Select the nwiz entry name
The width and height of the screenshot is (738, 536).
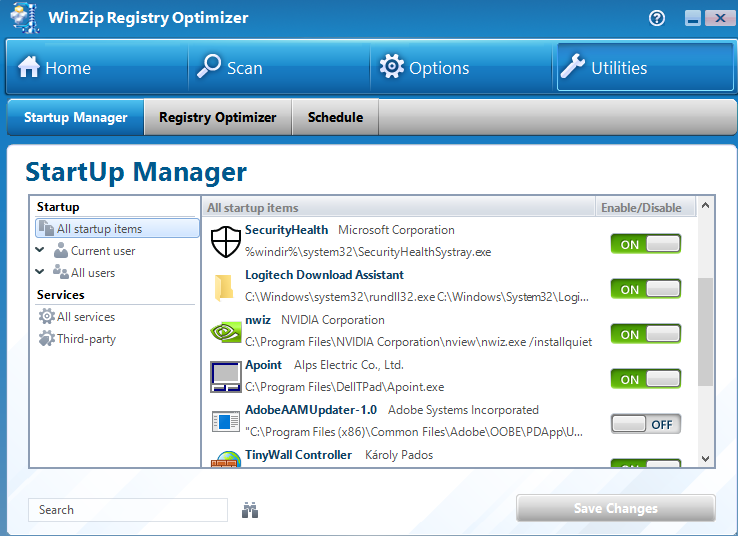point(258,320)
